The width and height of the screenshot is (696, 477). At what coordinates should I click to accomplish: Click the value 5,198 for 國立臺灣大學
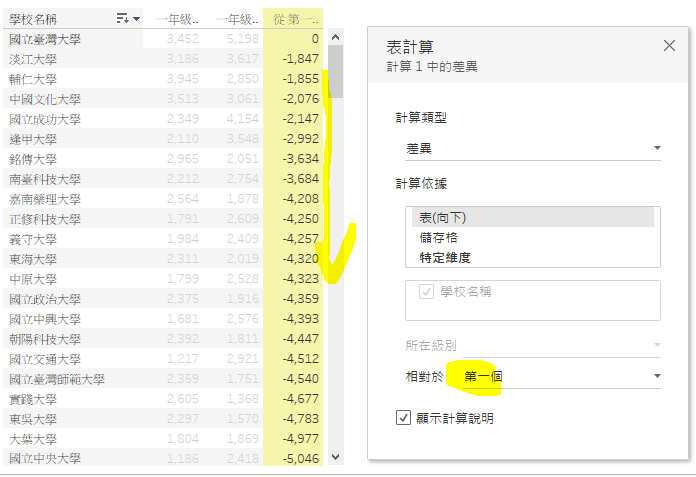pos(242,39)
